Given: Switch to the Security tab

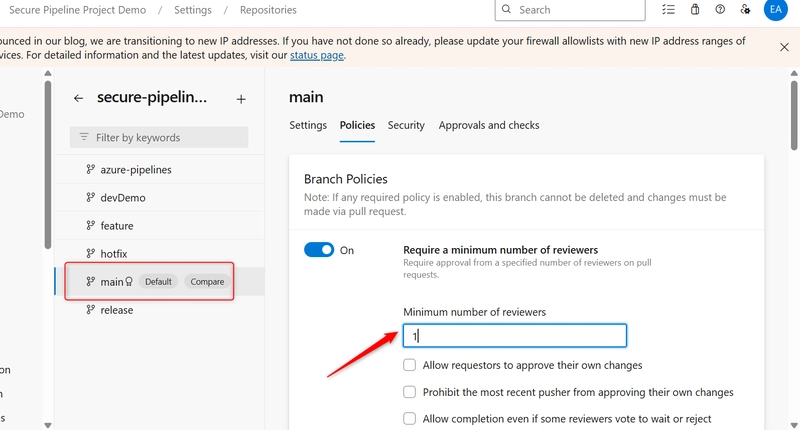Looking at the screenshot, I should click(x=406, y=125).
